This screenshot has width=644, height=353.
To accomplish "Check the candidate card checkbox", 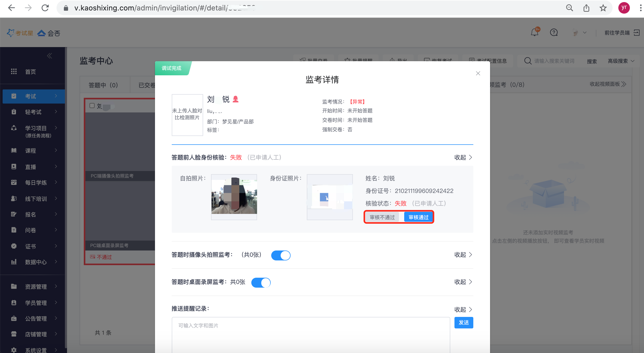I will (x=92, y=106).
